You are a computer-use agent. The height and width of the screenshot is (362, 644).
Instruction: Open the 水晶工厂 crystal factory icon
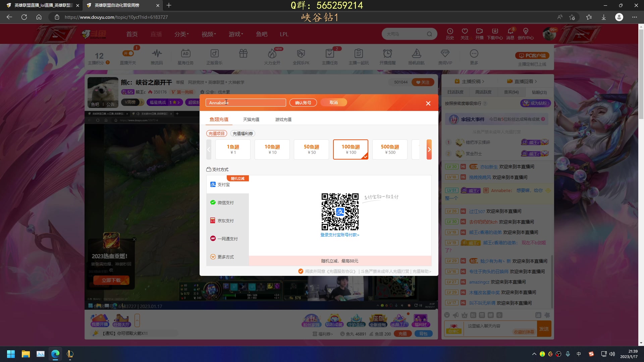coord(399,320)
